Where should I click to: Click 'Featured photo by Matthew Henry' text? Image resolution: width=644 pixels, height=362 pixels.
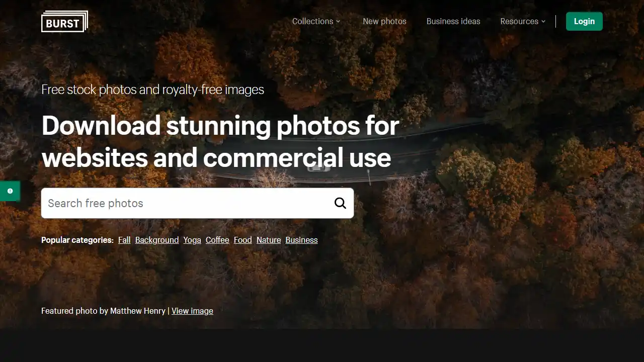click(x=103, y=311)
